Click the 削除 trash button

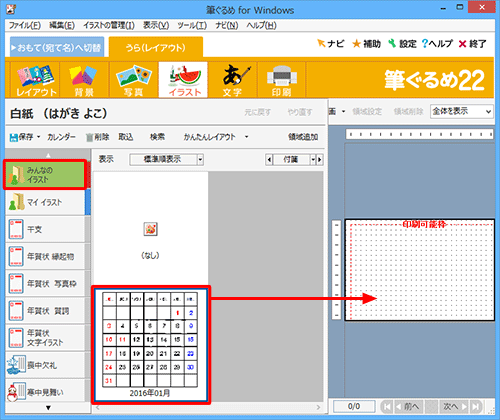pyautogui.click(x=97, y=137)
